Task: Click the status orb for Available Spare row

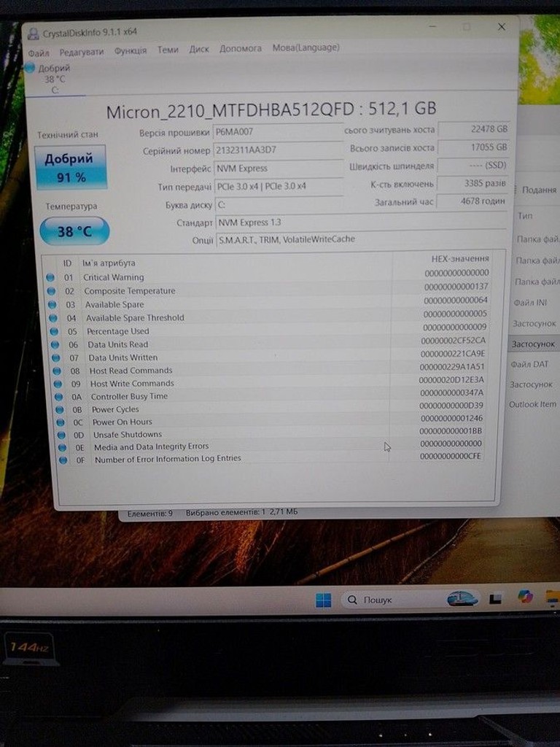Action: 52,304
